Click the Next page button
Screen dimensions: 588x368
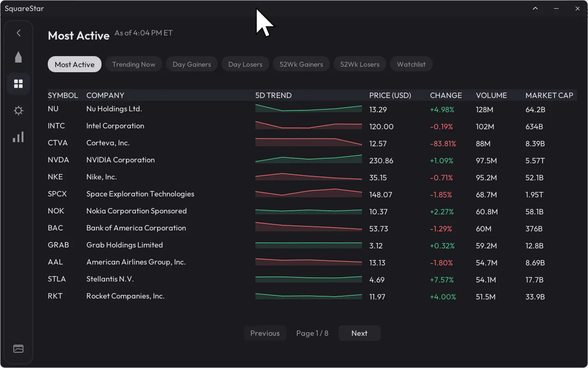[x=359, y=333]
